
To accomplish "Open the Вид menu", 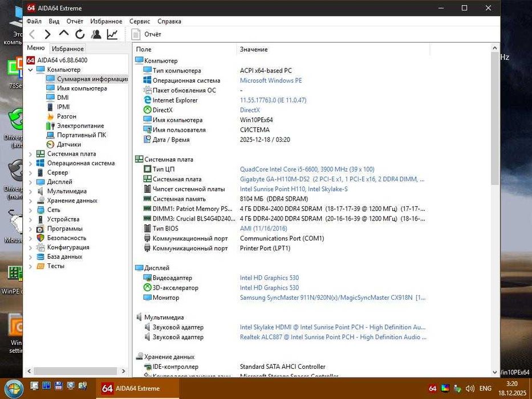I will 54,21.
